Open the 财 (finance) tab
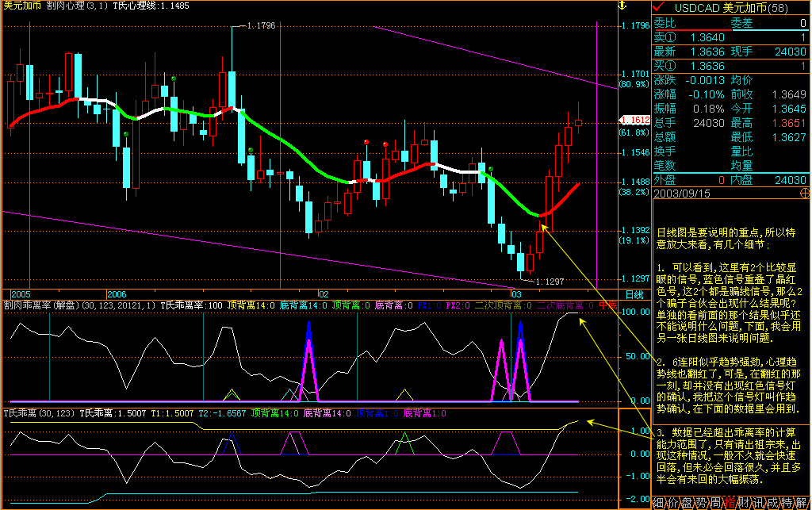812x510 pixels. click(x=745, y=502)
